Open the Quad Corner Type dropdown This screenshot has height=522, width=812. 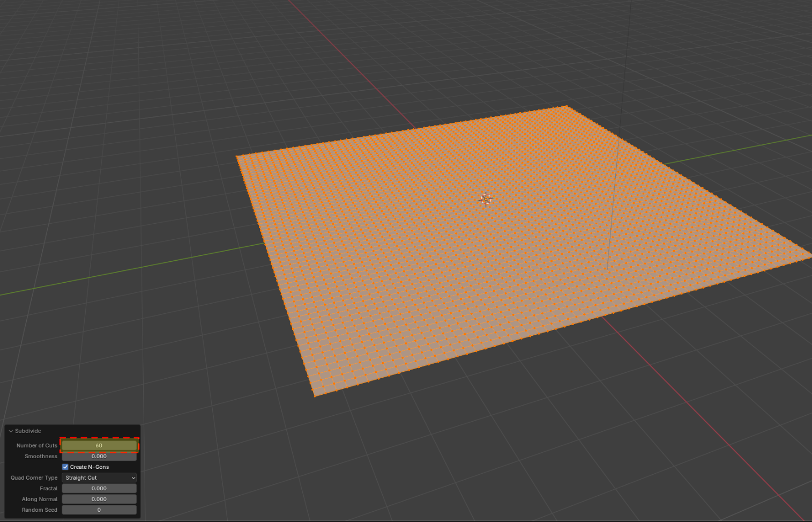pyautogui.click(x=99, y=477)
